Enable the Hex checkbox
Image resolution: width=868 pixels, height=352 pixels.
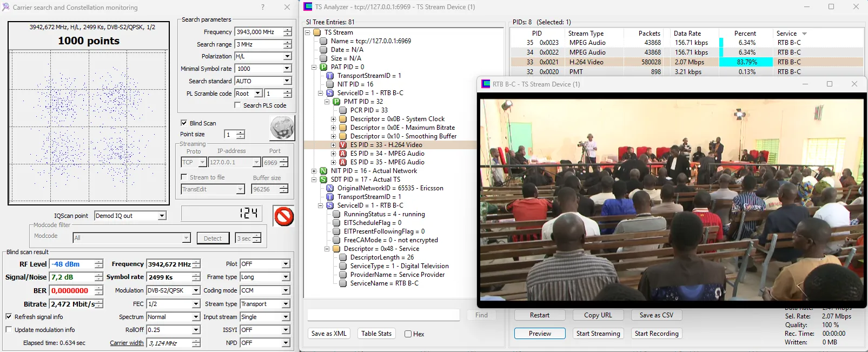(x=408, y=334)
